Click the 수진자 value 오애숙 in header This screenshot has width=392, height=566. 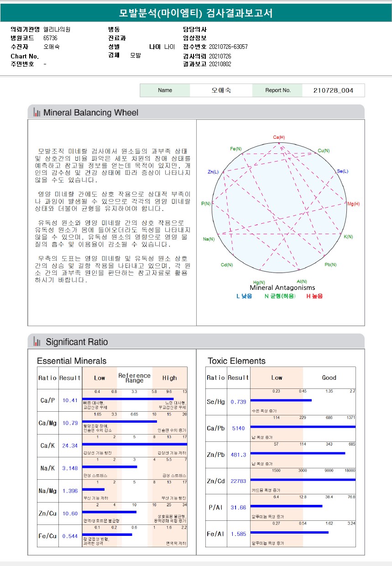coord(51,47)
